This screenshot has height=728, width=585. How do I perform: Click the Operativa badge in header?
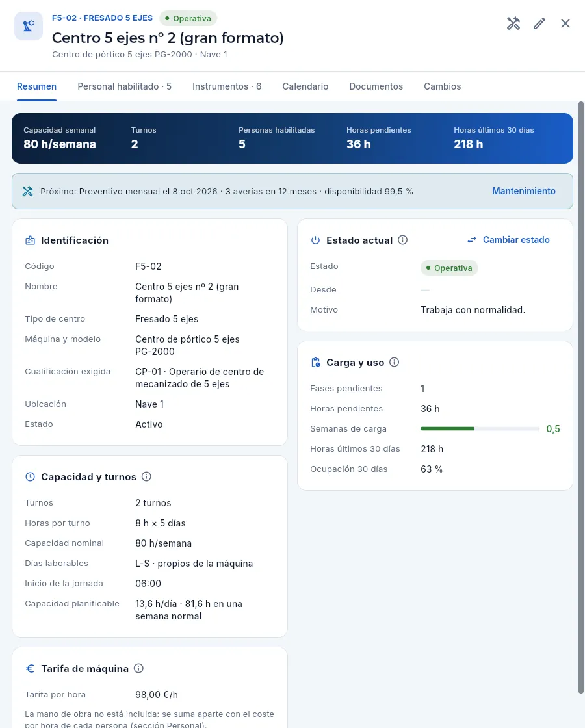(x=188, y=19)
